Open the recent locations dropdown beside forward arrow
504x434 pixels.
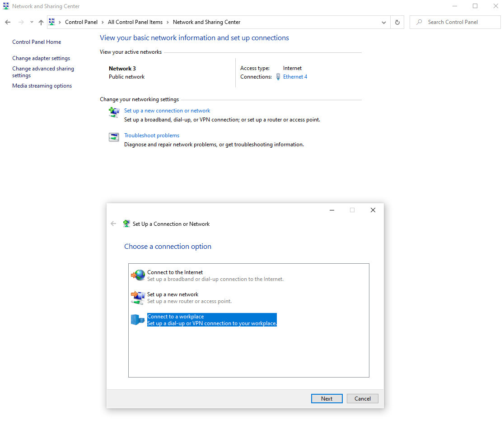31,22
